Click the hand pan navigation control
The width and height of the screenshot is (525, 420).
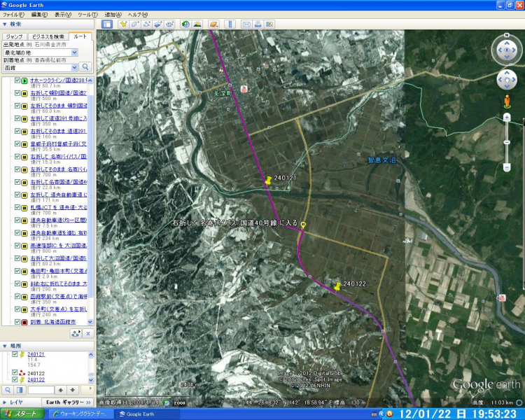[507, 80]
